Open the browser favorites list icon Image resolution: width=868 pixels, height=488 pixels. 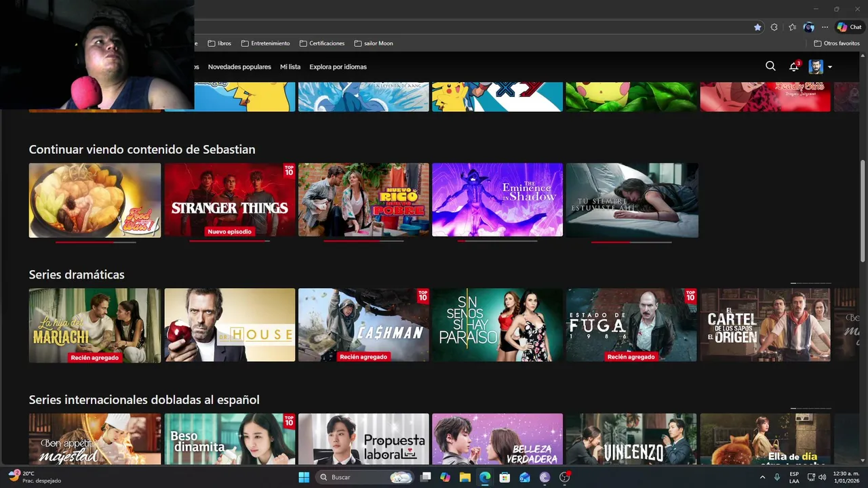tap(792, 27)
